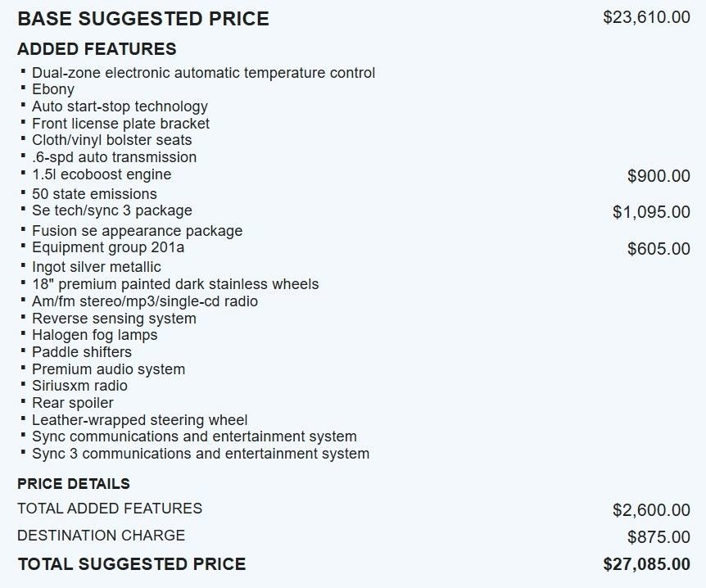The height and width of the screenshot is (588, 706).
Task: Click the $1,095.00 package price
Action: tap(651, 212)
